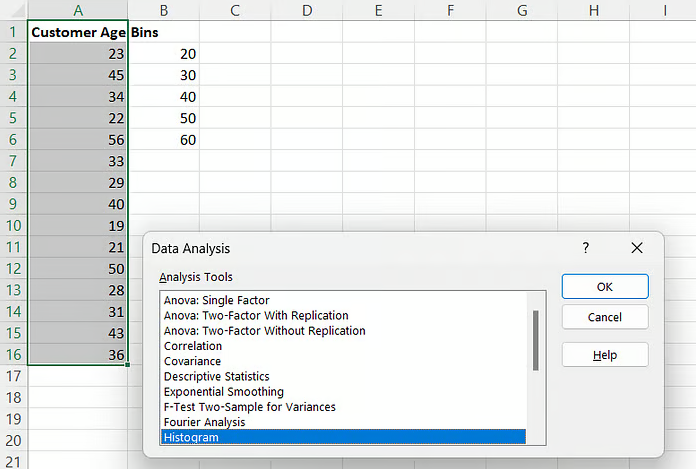The width and height of the screenshot is (696, 469).
Task: Click row 18 header
Action: click(x=14, y=419)
